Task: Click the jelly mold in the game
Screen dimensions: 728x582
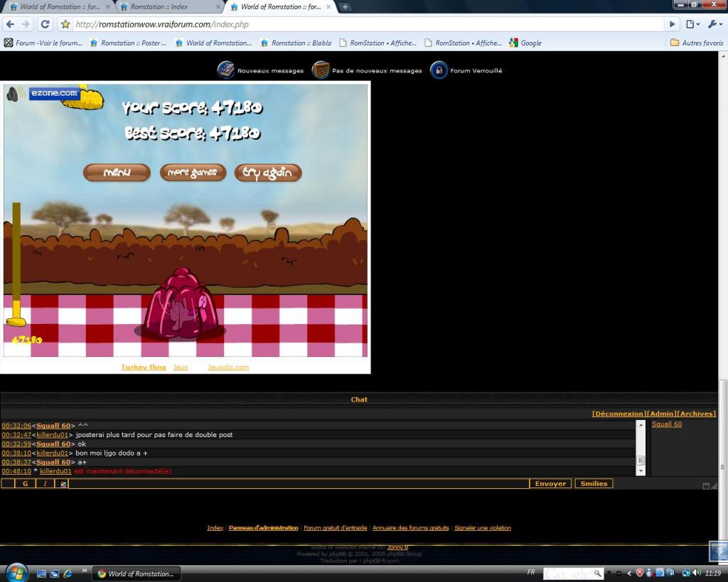Action: pyautogui.click(x=181, y=304)
